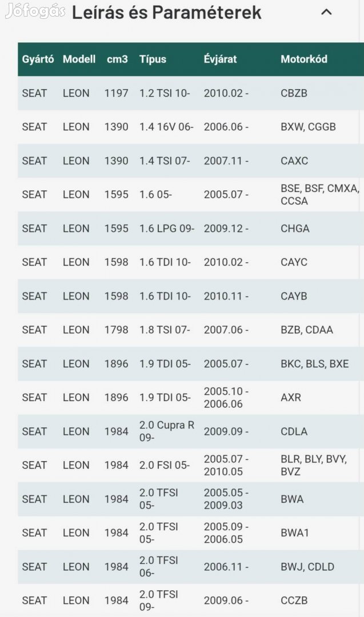This screenshot has width=364, height=617.
Task: Click the CAYC engine code cell
Action: coord(294,262)
